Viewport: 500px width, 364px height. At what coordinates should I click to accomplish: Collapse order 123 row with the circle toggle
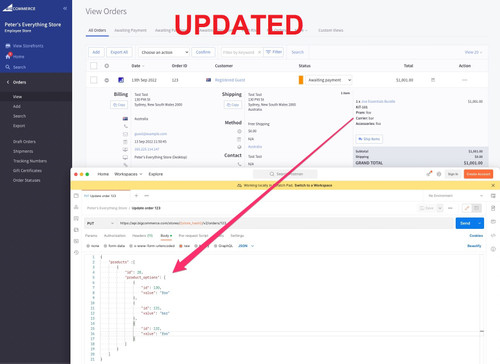pos(107,80)
